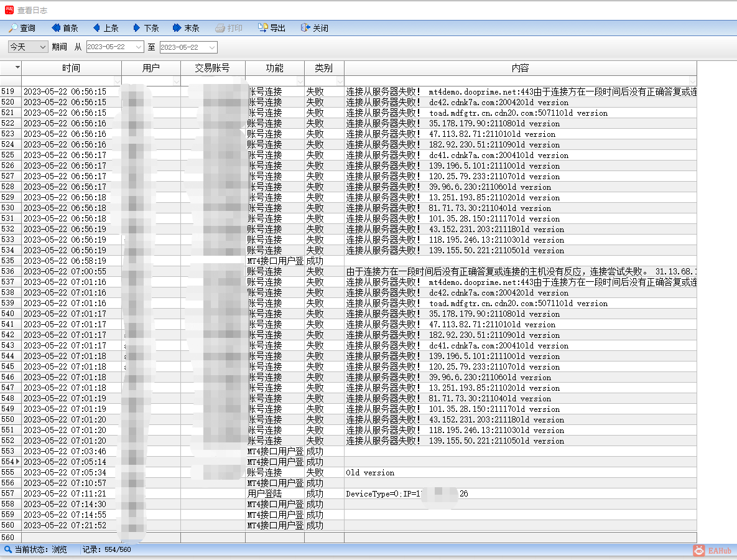Select row 535 time 06:58:19
Image resolution: width=737 pixels, height=560 pixels.
(x=65, y=261)
